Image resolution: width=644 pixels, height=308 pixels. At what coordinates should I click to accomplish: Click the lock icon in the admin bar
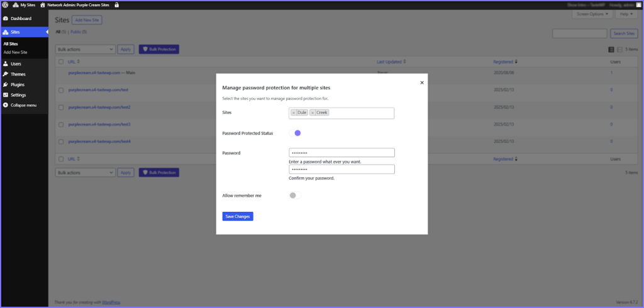[116, 4]
